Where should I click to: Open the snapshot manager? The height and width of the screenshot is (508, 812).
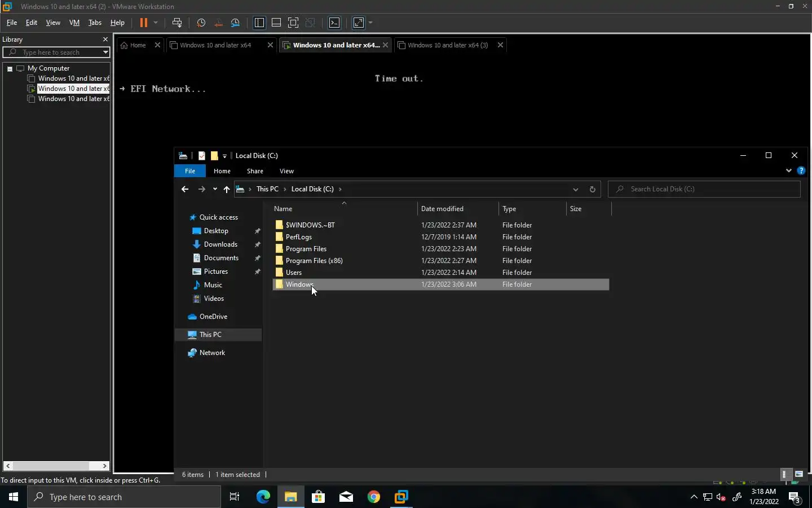(x=236, y=23)
